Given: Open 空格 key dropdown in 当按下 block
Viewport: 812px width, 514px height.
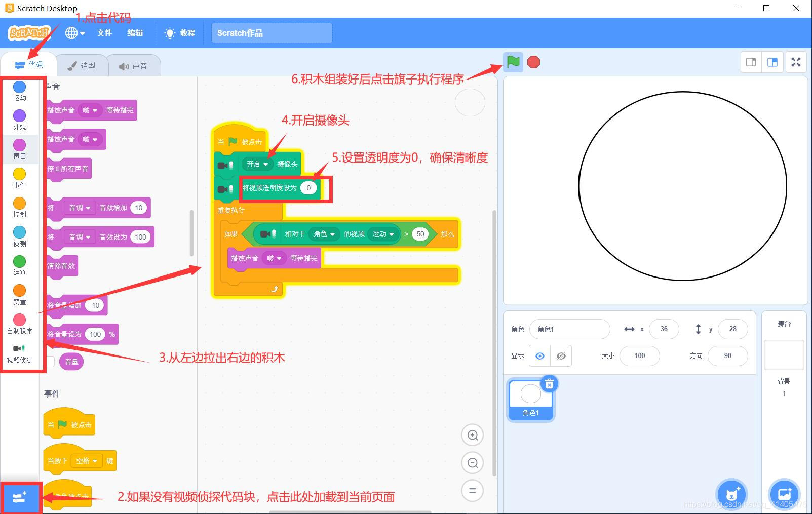Looking at the screenshot, I should (x=86, y=461).
